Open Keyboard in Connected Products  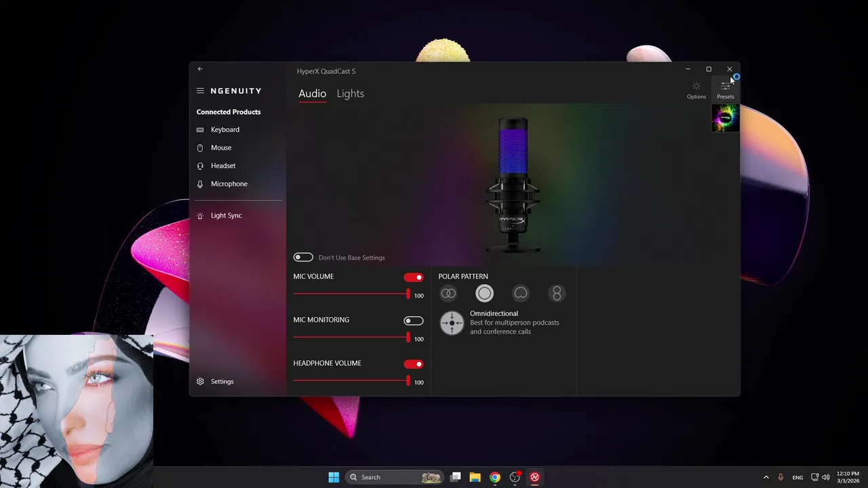[x=225, y=129]
